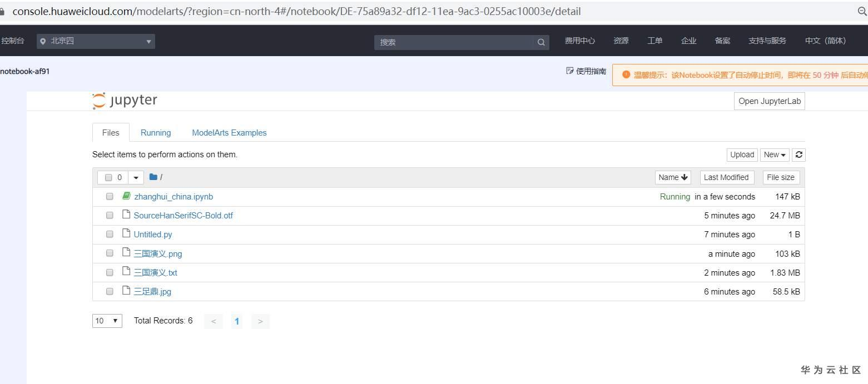Click the root folder icon
Image resolution: width=868 pixels, height=384 pixels.
coord(153,177)
